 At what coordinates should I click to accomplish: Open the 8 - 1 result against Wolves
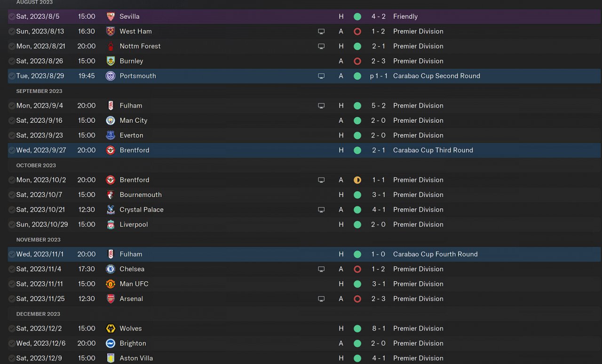(x=378, y=328)
